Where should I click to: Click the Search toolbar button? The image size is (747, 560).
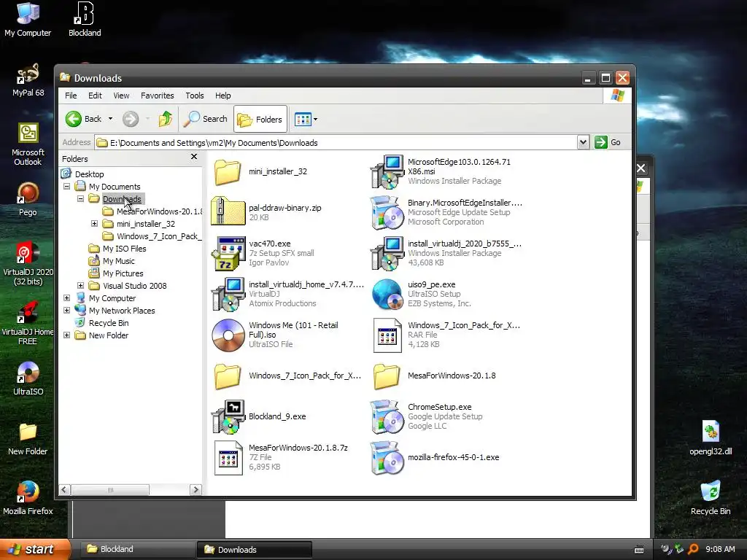(x=206, y=119)
